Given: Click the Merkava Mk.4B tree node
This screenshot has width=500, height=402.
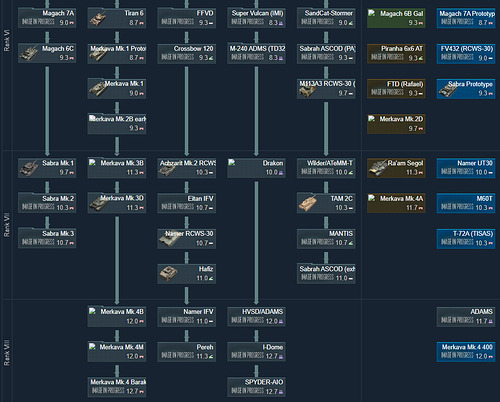Looking at the screenshot, I should point(117,316).
